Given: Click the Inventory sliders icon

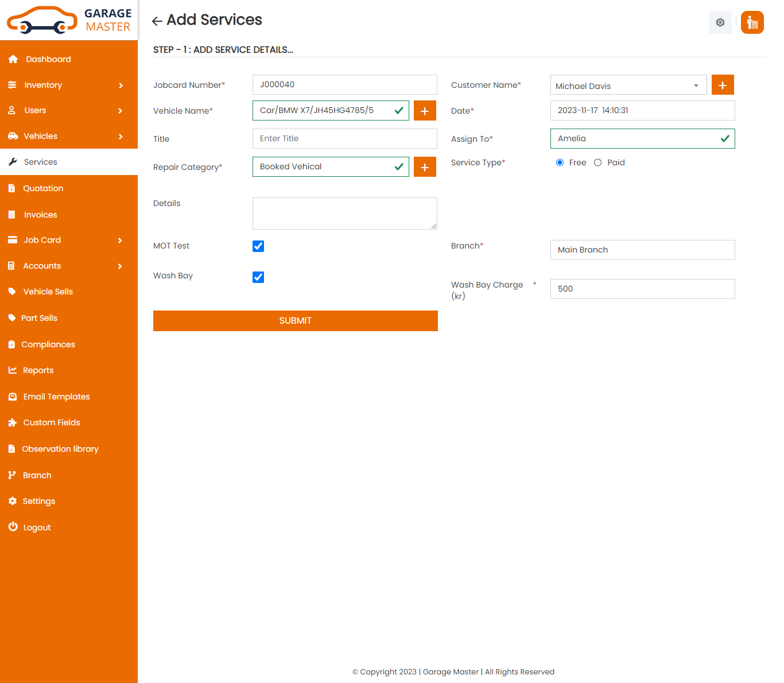Looking at the screenshot, I should click(x=12, y=85).
